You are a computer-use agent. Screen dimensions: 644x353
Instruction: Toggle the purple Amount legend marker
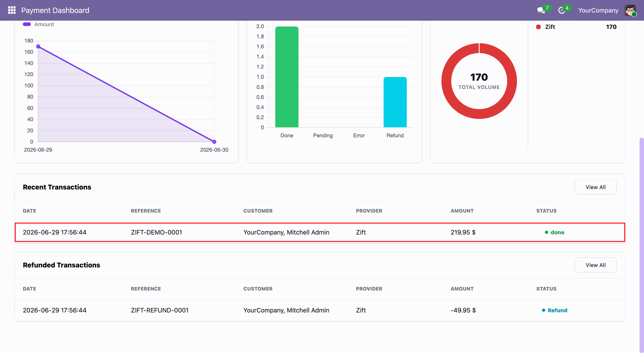(x=27, y=24)
